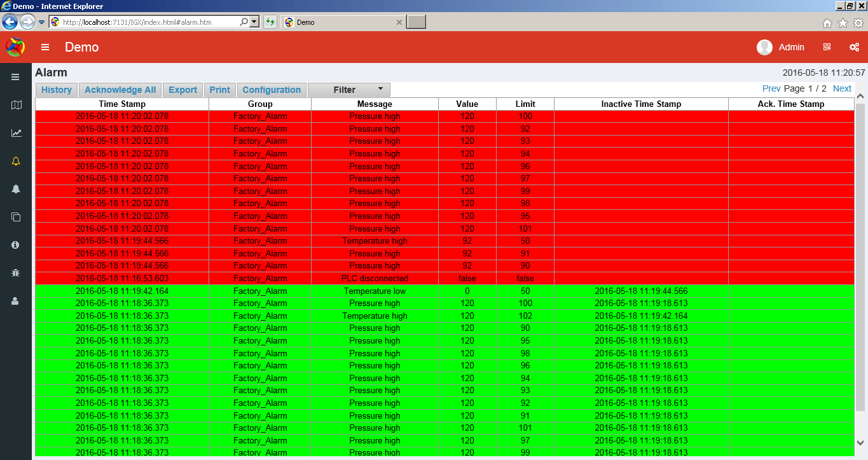
Task: Open the settings gears icon in header
Action: [x=855, y=47]
